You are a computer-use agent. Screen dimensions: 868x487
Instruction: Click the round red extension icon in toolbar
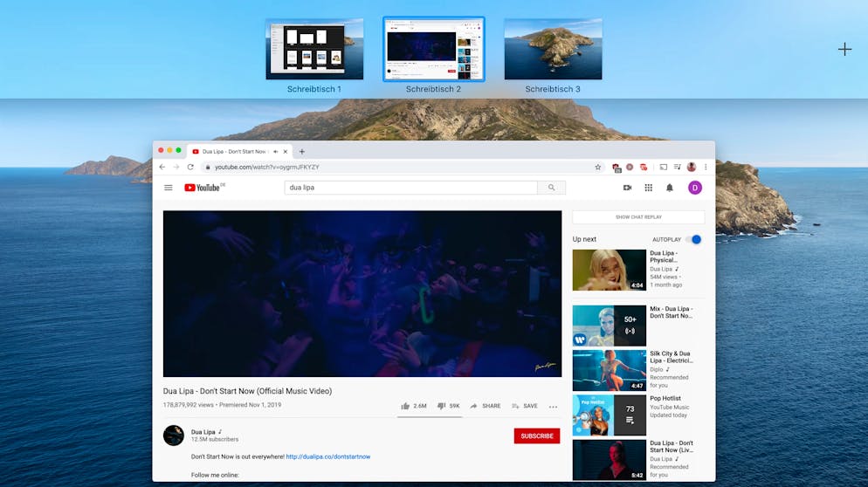coord(630,167)
